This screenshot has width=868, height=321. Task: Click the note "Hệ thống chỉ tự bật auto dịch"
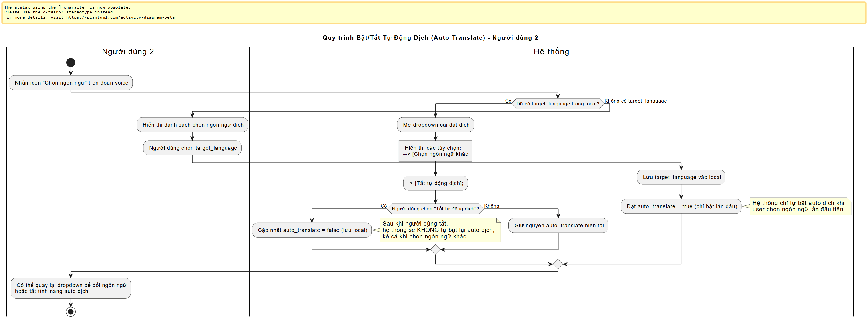(800, 206)
